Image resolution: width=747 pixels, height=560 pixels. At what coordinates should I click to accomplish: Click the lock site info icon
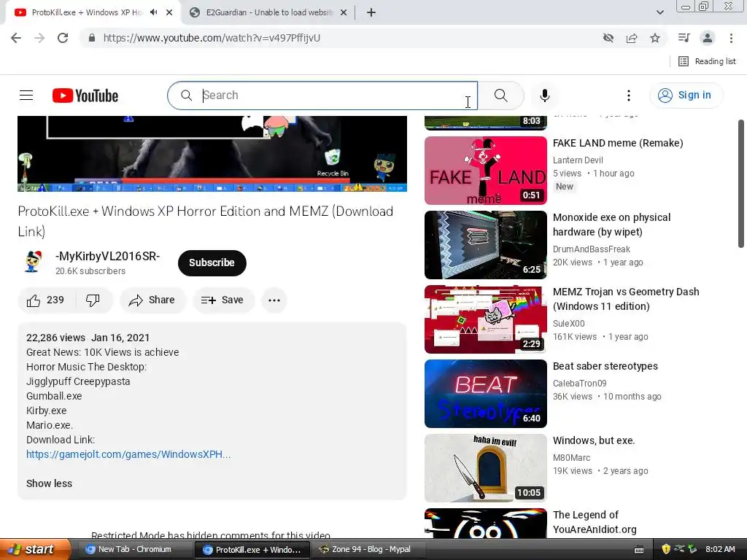(91, 38)
